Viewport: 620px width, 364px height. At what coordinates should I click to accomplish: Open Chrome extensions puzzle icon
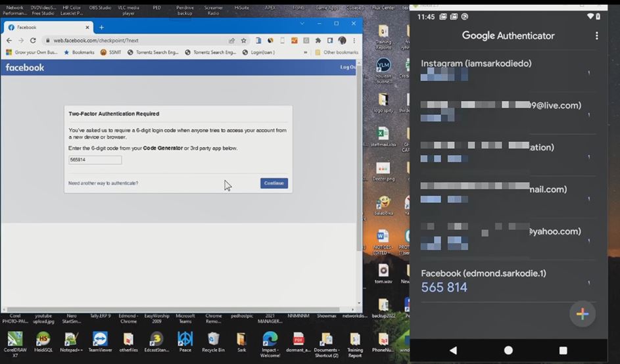click(318, 41)
